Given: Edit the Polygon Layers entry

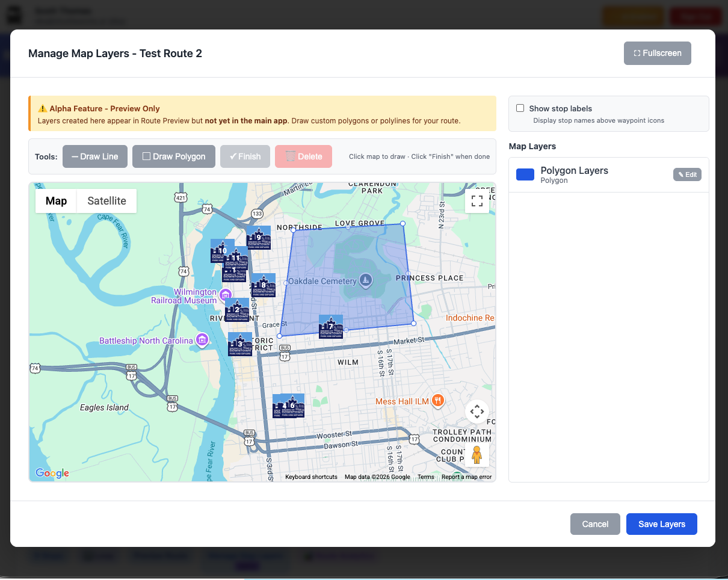Looking at the screenshot, I should pos(687,174).
